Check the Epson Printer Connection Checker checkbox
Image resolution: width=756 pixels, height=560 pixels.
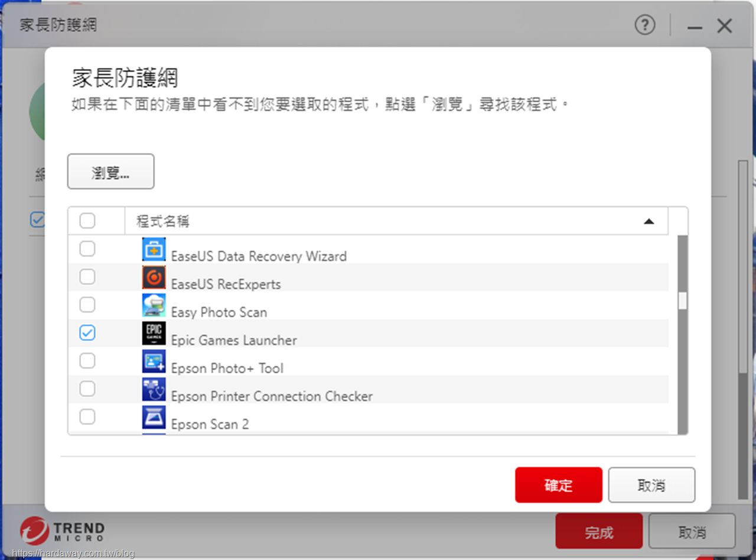pyautogui.click(x=87, y=389)
